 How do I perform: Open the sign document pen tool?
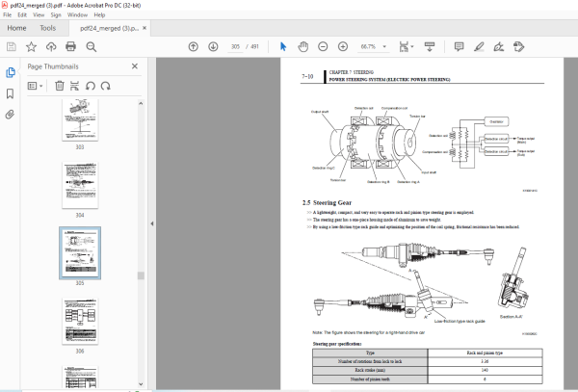(x=499, y=47)
